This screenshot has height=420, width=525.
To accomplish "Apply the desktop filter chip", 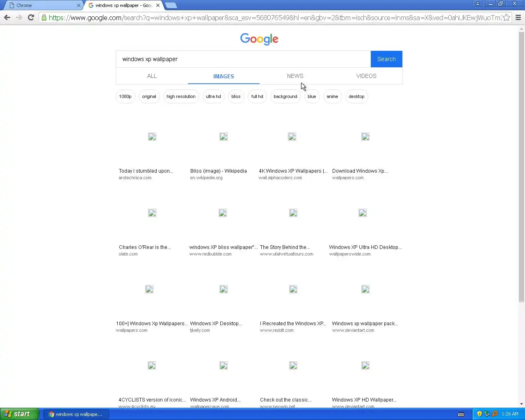I will coord(356,96).
